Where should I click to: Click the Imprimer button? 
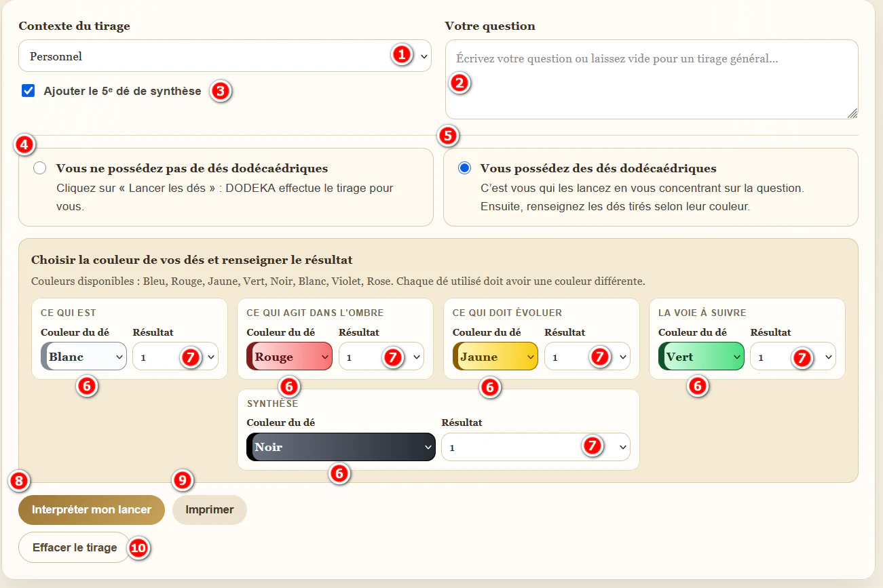pyautogui.click(x=210, y=510)
